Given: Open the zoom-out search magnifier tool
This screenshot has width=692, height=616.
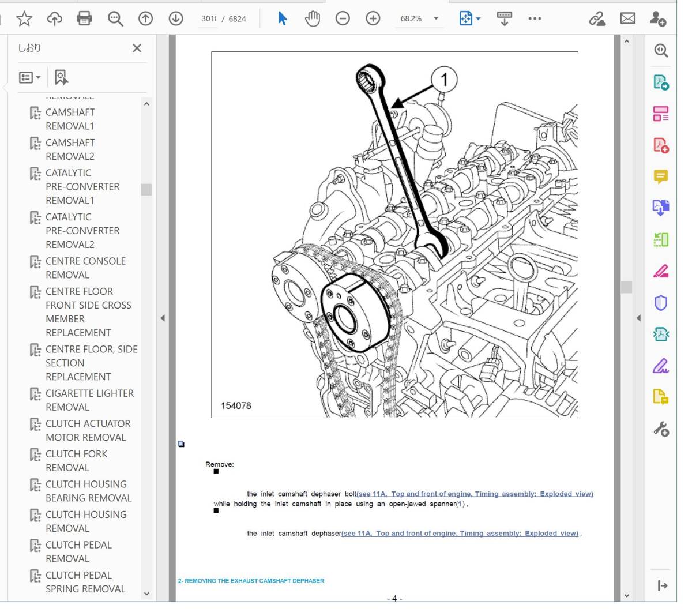Looking at the screenshot, I should 115,19.
